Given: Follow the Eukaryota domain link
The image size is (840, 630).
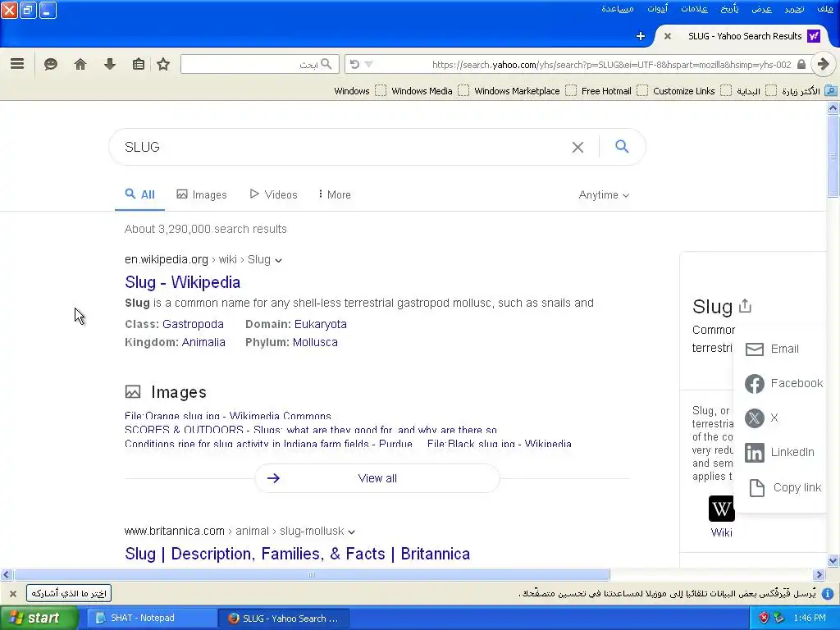Looking at the screenshot, I should (x=321, y=324).
